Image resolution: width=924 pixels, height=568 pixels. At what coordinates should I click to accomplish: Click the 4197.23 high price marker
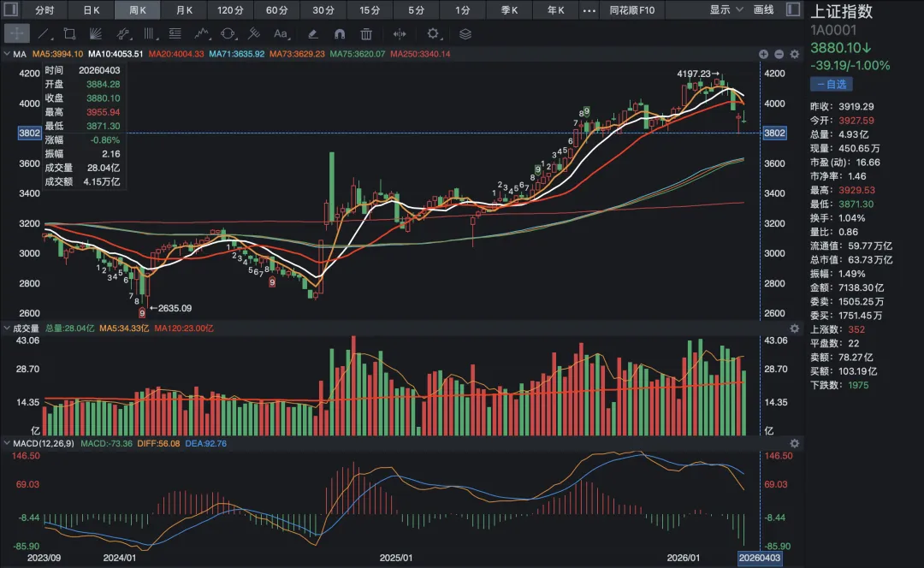click(x=698, y=74)
